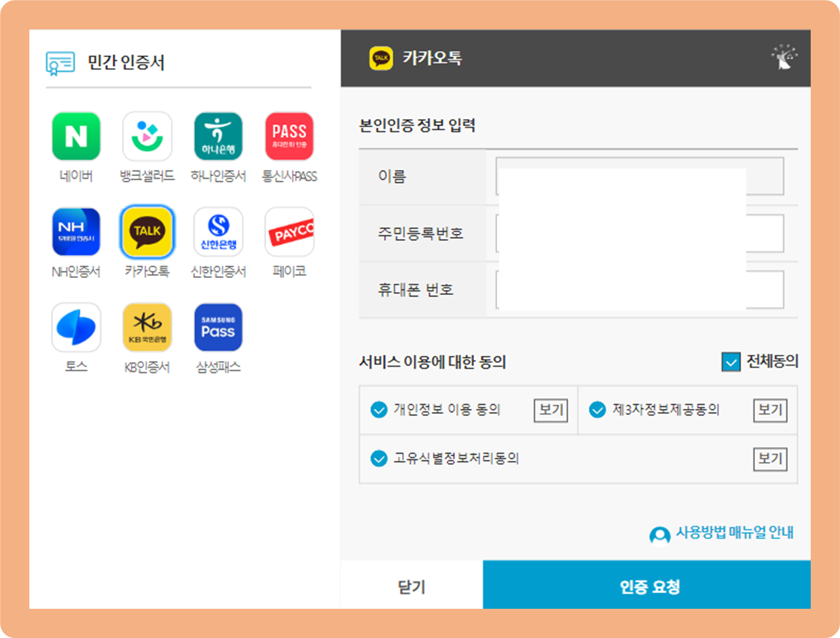Select the NH certificate (NH인증서) icon
840x638 pixels.
(x=76, y=232)
